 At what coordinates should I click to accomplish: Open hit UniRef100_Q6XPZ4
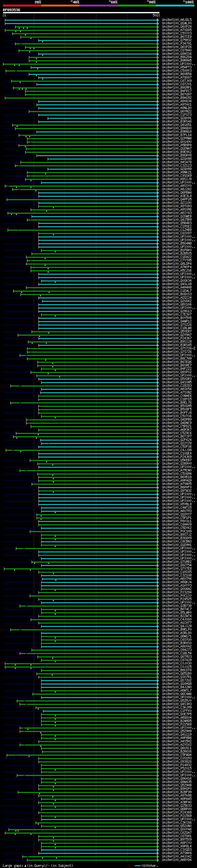177,26
